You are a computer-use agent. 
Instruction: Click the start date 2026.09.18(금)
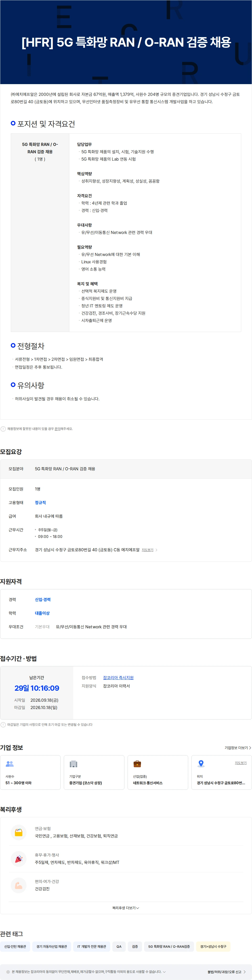point(44,700)
